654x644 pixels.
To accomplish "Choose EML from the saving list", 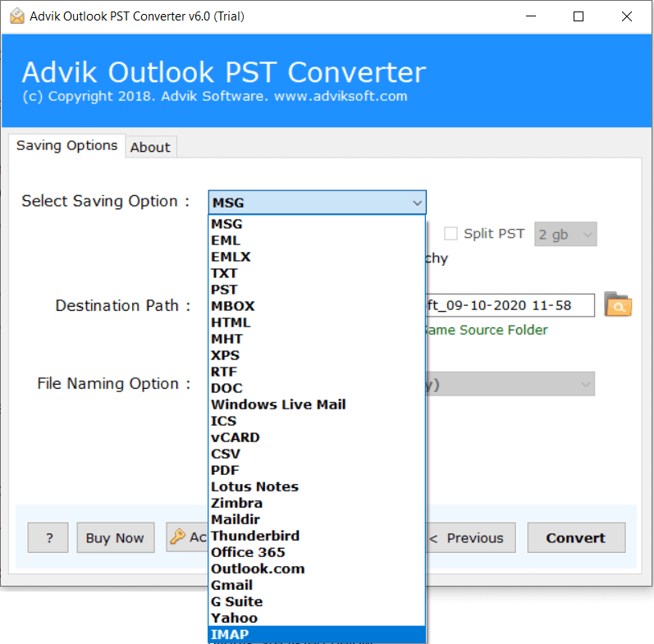I will pyautogui.click(x=317, y=240).
